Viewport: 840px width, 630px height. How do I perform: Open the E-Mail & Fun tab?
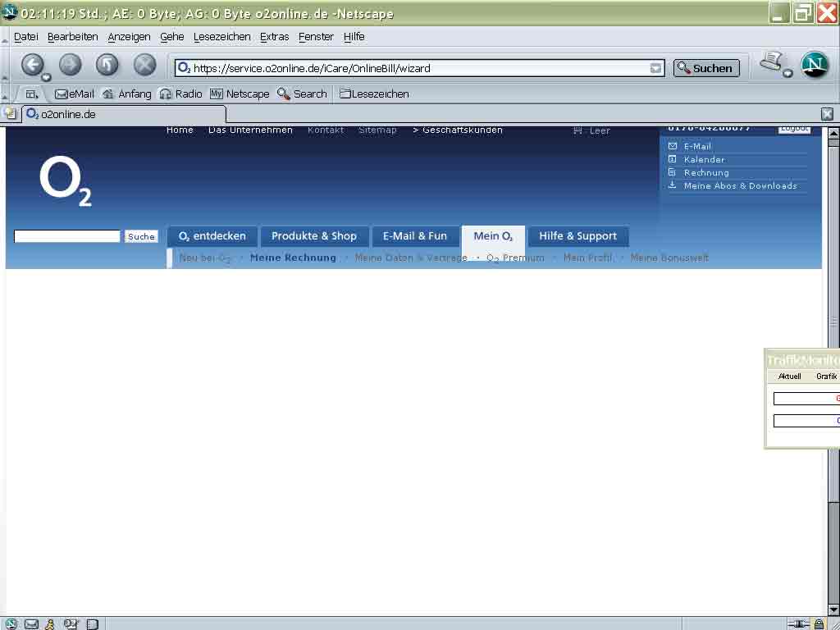(414, 236)
